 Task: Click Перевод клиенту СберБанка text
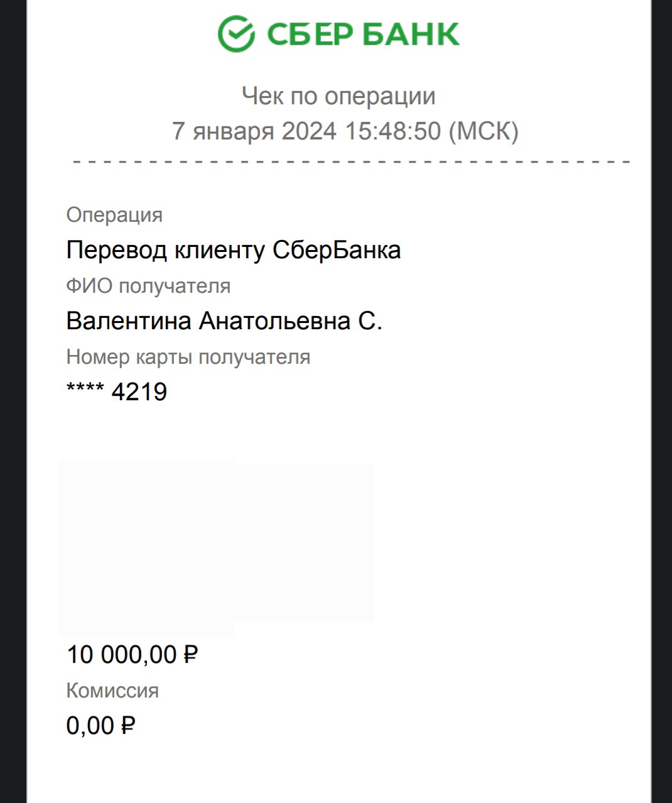(x=233, y=250)
